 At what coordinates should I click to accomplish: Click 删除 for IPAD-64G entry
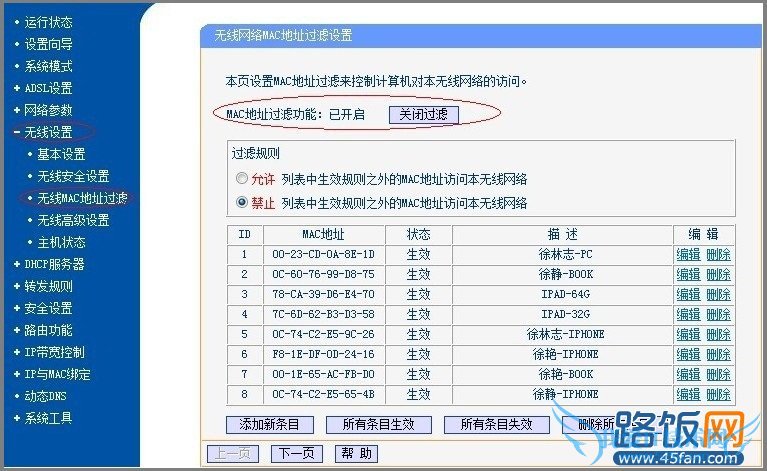point(719,294)
